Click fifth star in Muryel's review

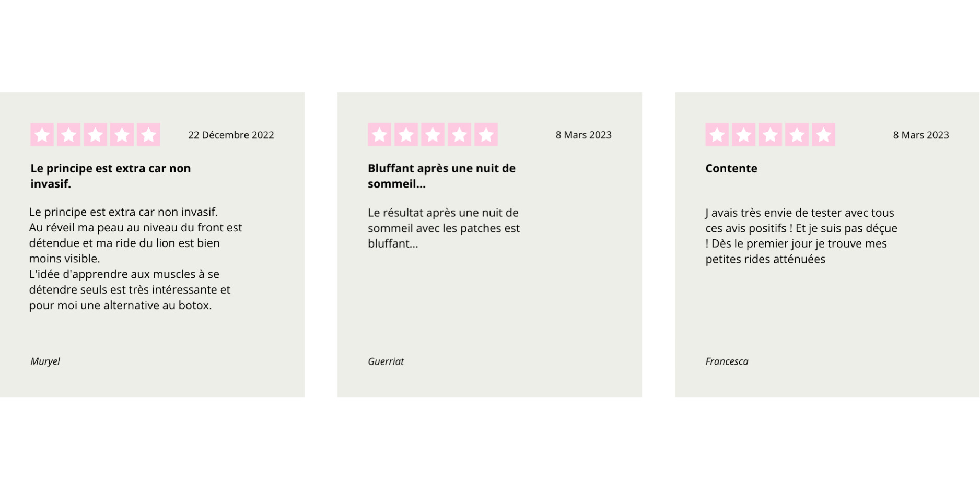pyautogui.click(x=149, y=135)
